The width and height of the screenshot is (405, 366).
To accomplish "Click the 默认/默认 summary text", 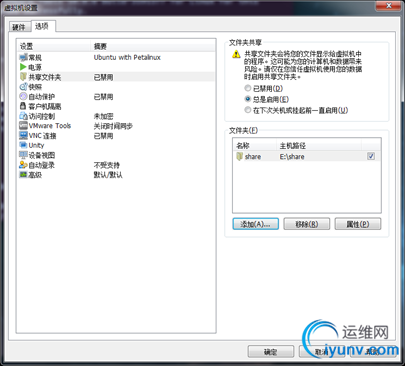I will 108,175.
